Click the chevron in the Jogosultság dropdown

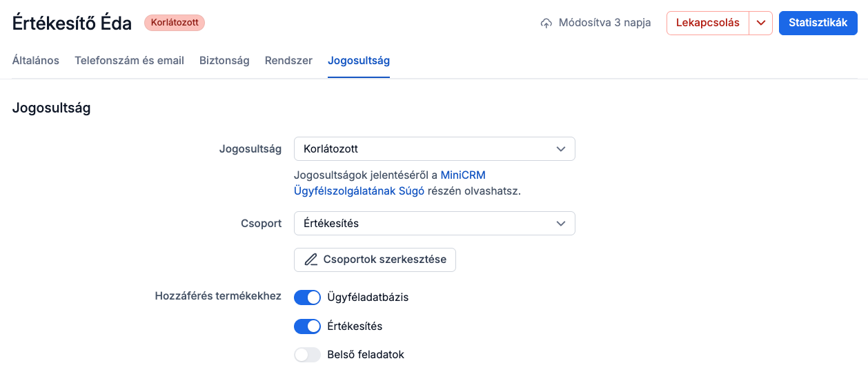(x=561, y=149)
